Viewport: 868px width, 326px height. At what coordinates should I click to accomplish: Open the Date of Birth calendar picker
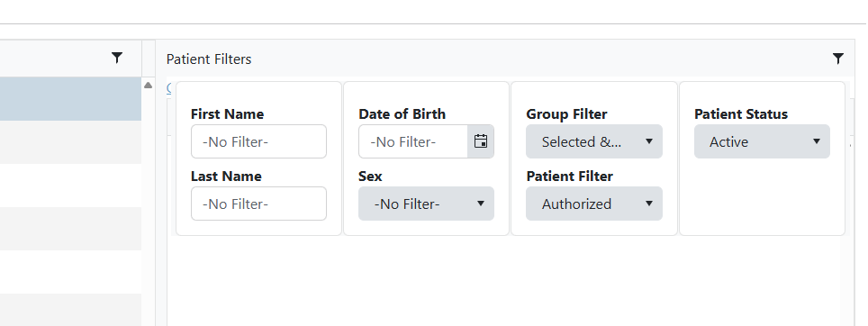click(481, 141)
